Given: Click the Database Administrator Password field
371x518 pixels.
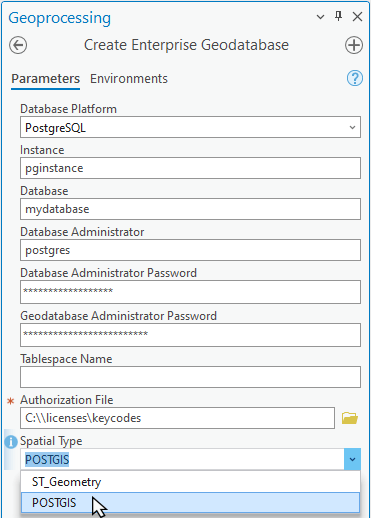Looking at the screenshot, I should pos(190,292).
